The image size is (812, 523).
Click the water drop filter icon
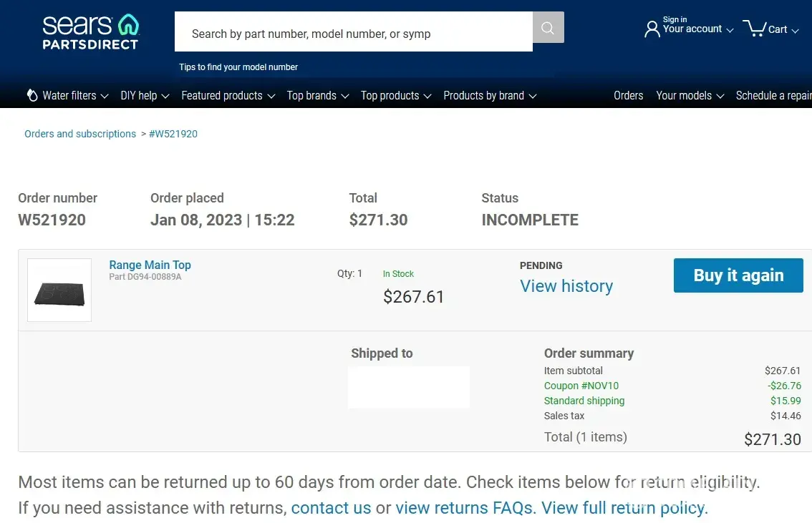coord(32,95)
